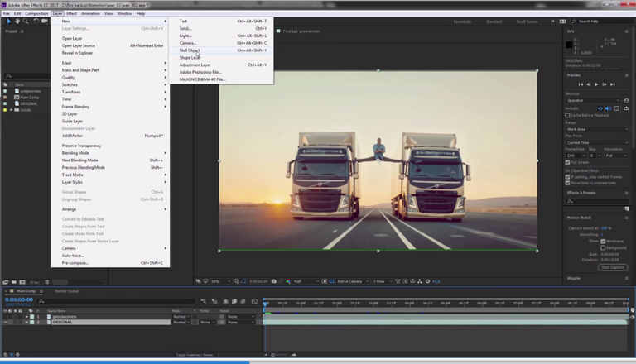Click Start Capture button in Motion Sketch
The image size is (636, 364).
click(x=613, y=267)
